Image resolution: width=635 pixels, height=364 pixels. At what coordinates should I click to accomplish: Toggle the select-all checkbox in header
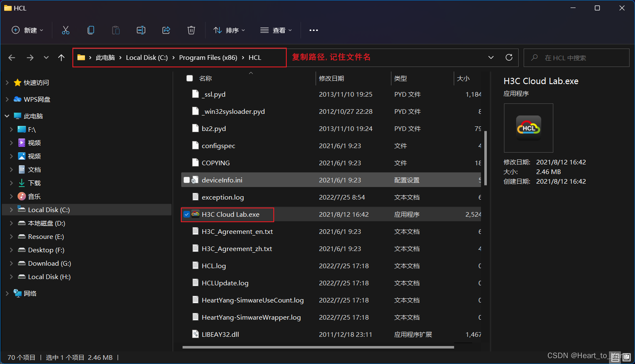coord(190,78)
